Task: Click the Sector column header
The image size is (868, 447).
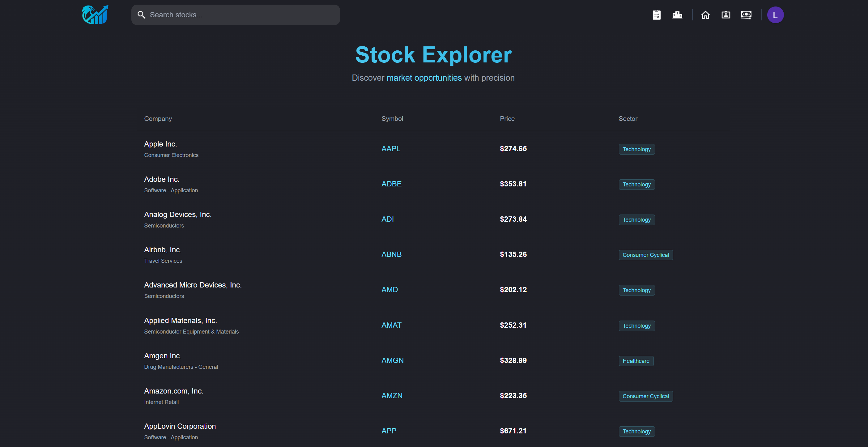Action: tap(628, 119)
